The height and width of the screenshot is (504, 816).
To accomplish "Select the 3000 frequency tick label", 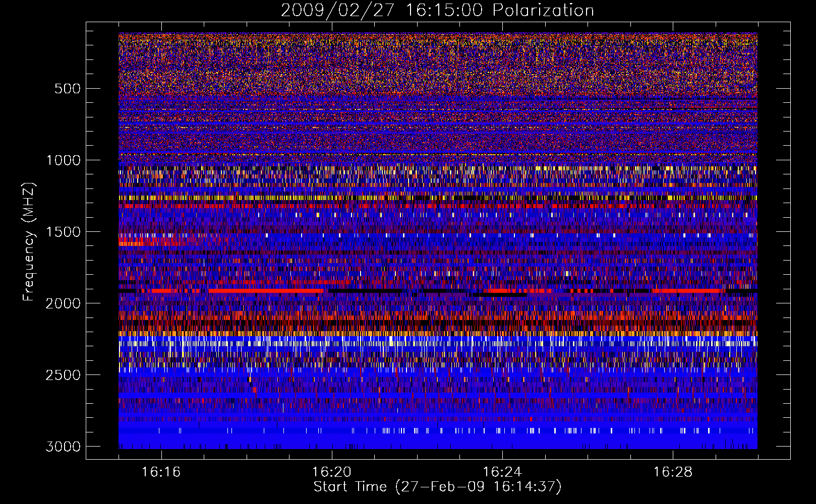I will (63, 447).
